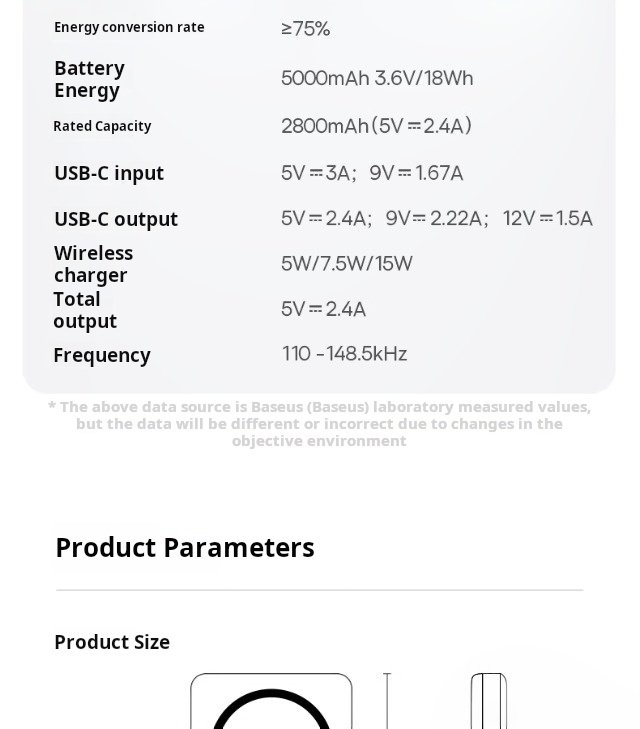Viewport: 640px width, 729px height.
Task: Select the Battery Energy label
Action: (x=89, y=79)
